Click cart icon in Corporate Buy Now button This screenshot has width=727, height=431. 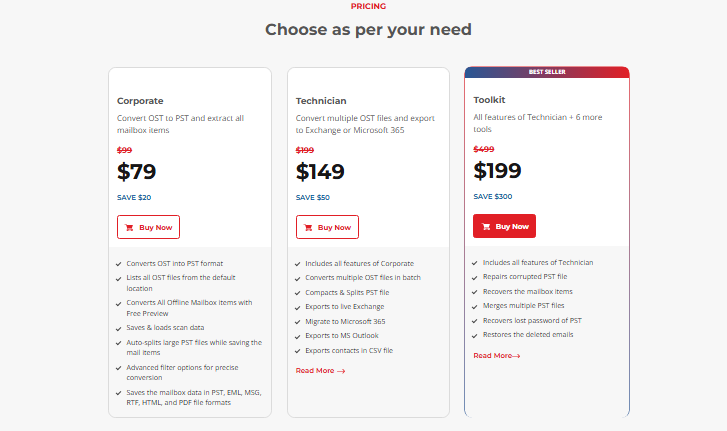[130, 227]
